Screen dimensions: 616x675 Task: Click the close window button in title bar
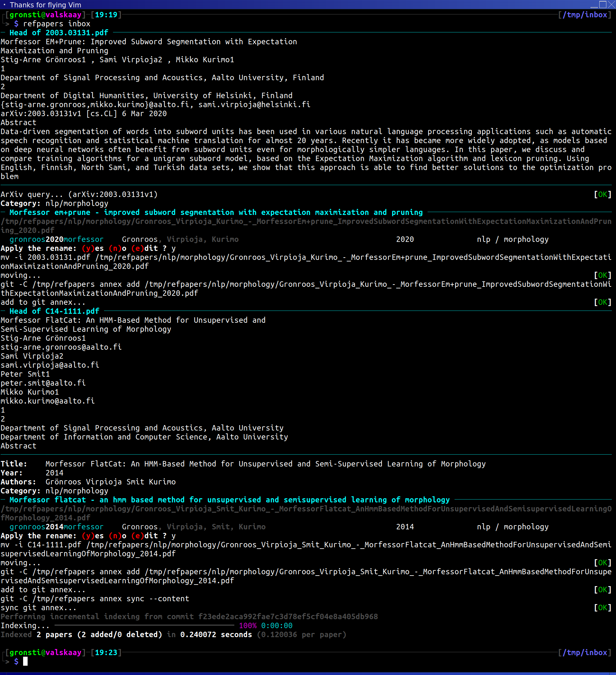pos(611,4)
